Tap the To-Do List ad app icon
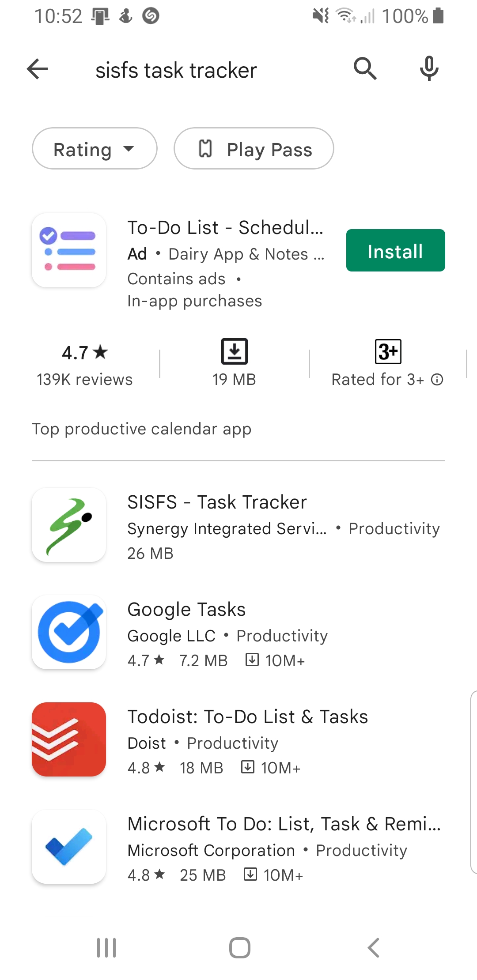The height and width of the screenshot is (980, 477). [69, 250]
